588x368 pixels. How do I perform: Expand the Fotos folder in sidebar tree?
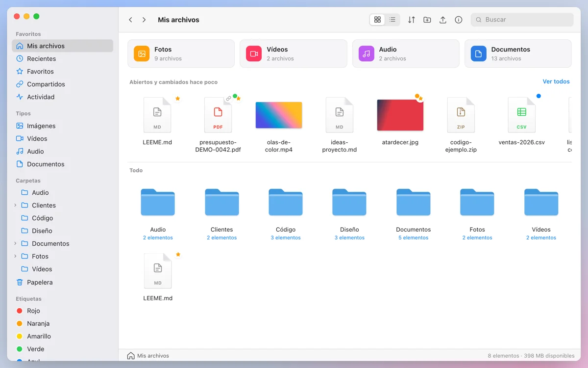pos(15,256)
